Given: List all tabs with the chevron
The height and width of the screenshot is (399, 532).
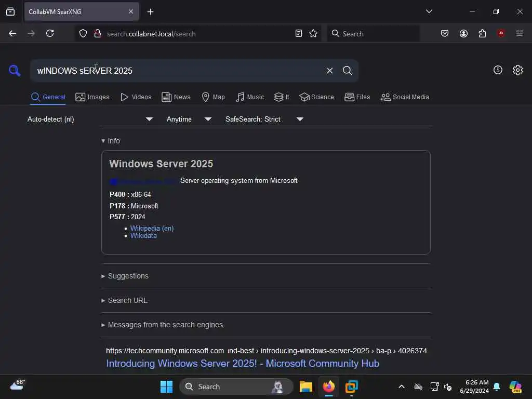Looking at the screenshot, I should (x=429, y=11).
